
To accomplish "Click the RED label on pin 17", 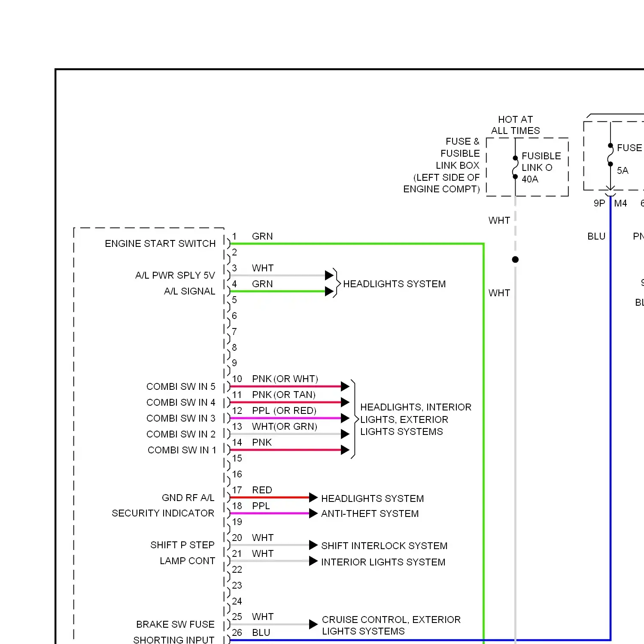I will 262,490.
